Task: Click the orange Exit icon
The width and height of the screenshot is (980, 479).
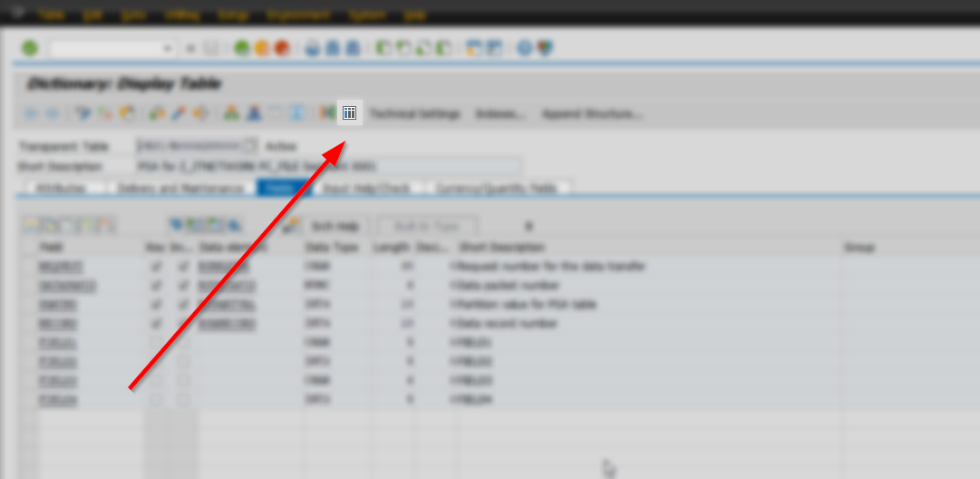Action: point(261,48)
